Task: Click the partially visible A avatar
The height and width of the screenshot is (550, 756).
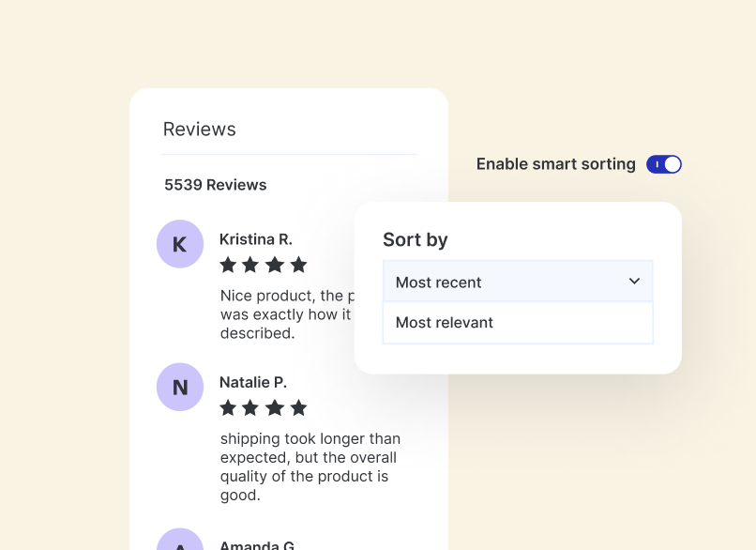Action: [180, 540]
